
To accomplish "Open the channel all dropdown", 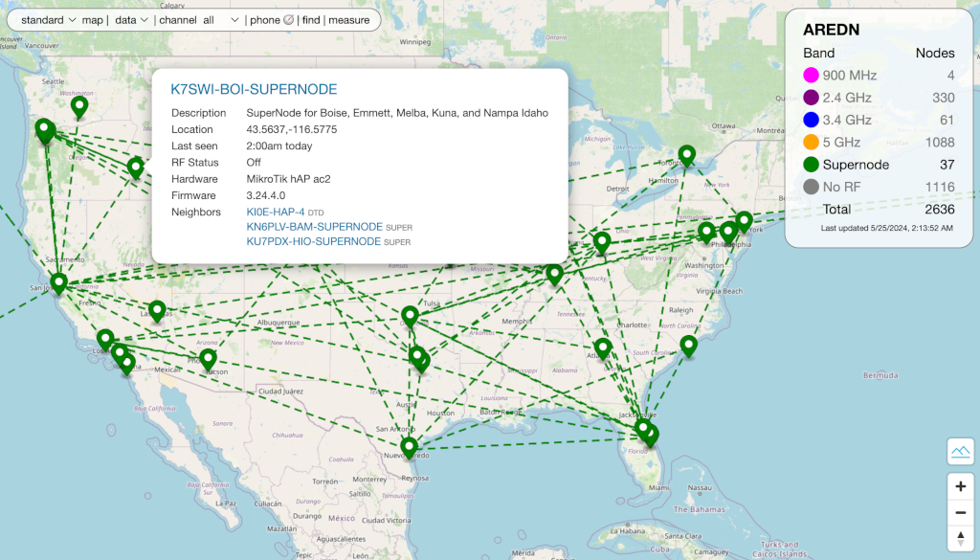I will click(221, 20).
